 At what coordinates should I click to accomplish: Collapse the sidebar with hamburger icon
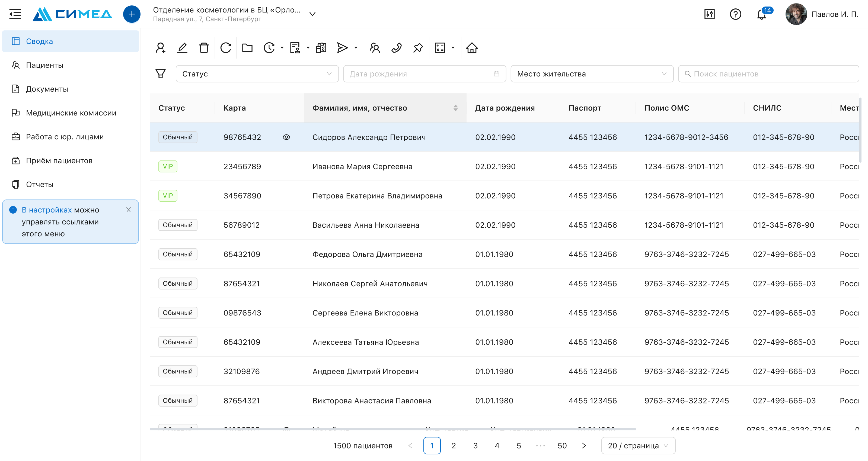tap(15, 14)
